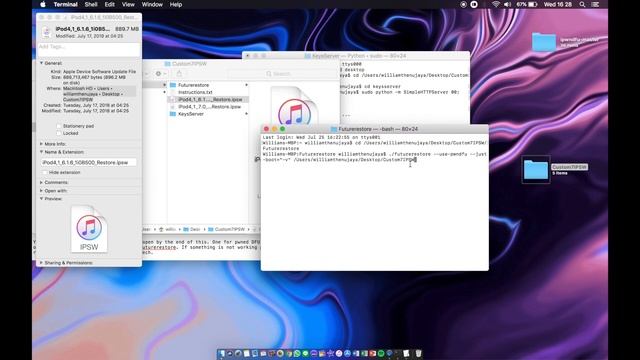Screen dimensions: 640x360
Task: Expand the More Info section
Action: [x=41, y=144]
